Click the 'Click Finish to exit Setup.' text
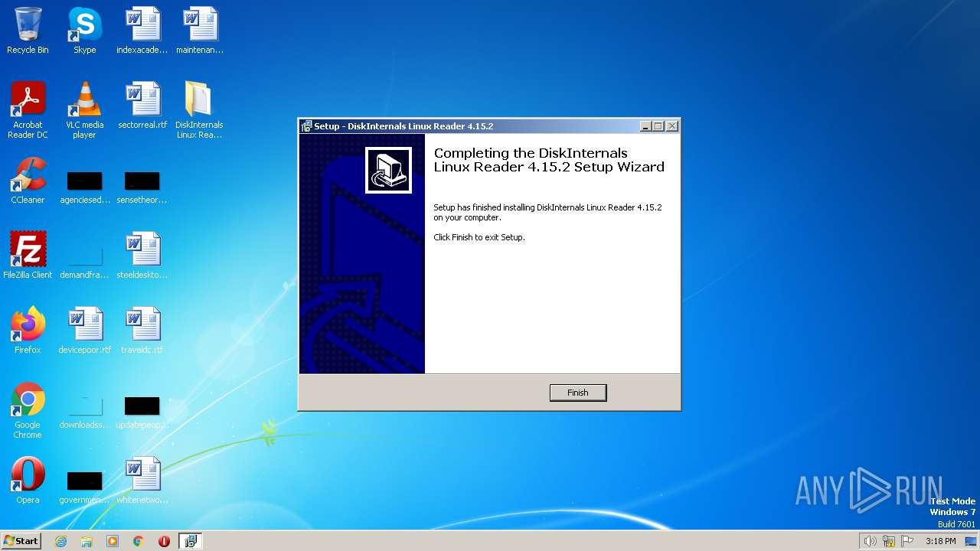Screen dimensions: 980x551 click(x=479, y=237)
